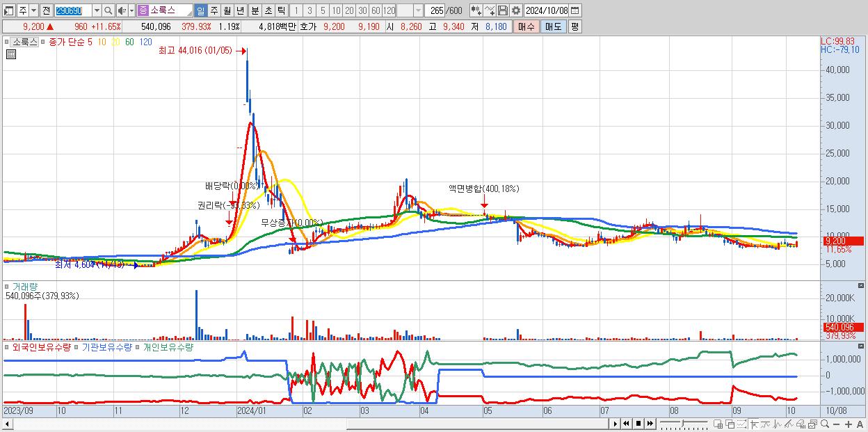Click the 평 button
Viewport: 868px width, 432px height.
(574, 26)
